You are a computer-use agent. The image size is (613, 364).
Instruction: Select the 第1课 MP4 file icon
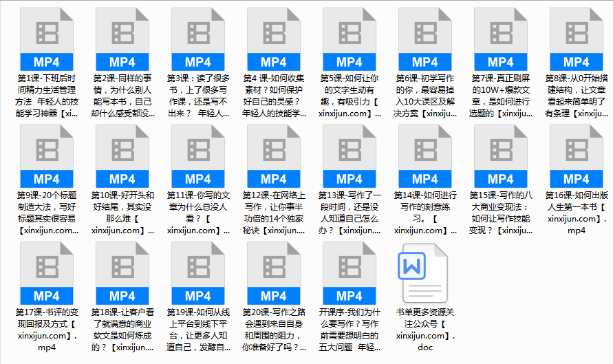coord(47,39)
